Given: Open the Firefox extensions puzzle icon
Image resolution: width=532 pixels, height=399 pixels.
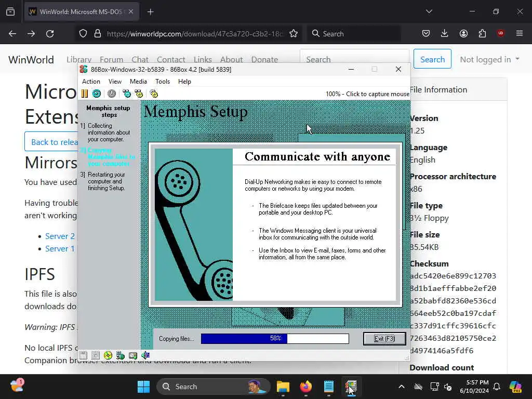Looking at the screenshot, I should [482, 33].
